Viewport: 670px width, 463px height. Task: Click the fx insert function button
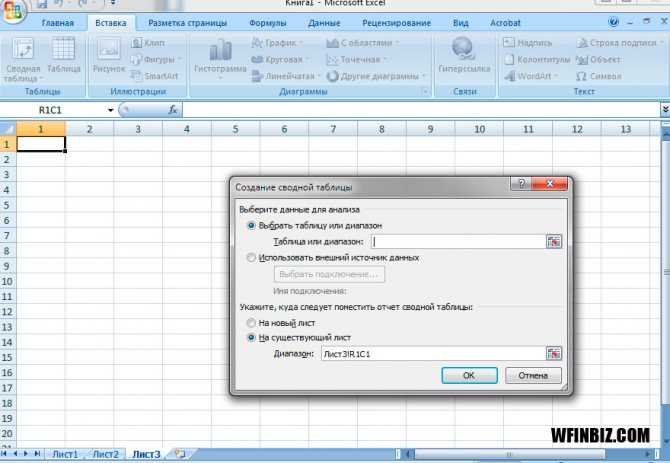pyautogui.click(x=173, y=110)
